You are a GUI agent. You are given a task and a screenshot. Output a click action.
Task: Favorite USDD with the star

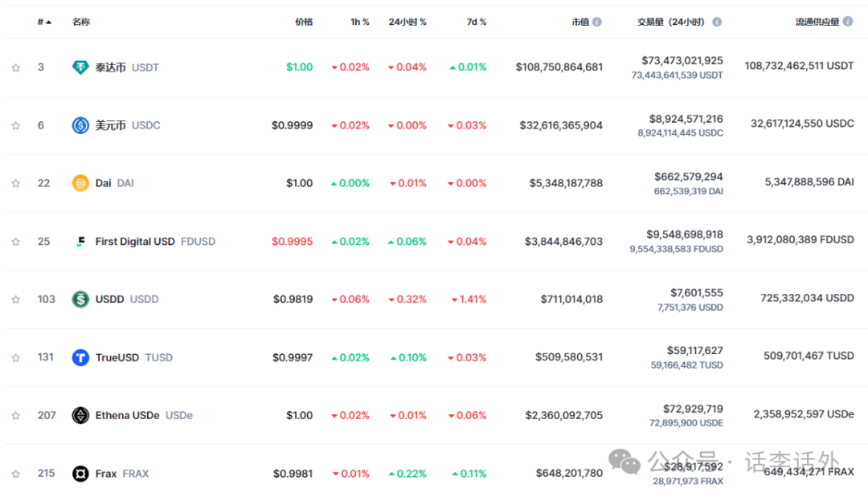[15, 299]
